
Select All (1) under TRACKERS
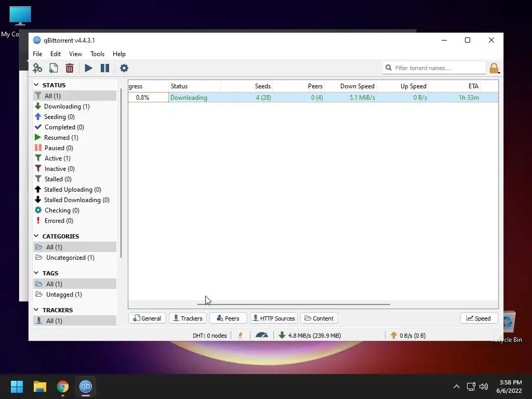pos(75,321)
